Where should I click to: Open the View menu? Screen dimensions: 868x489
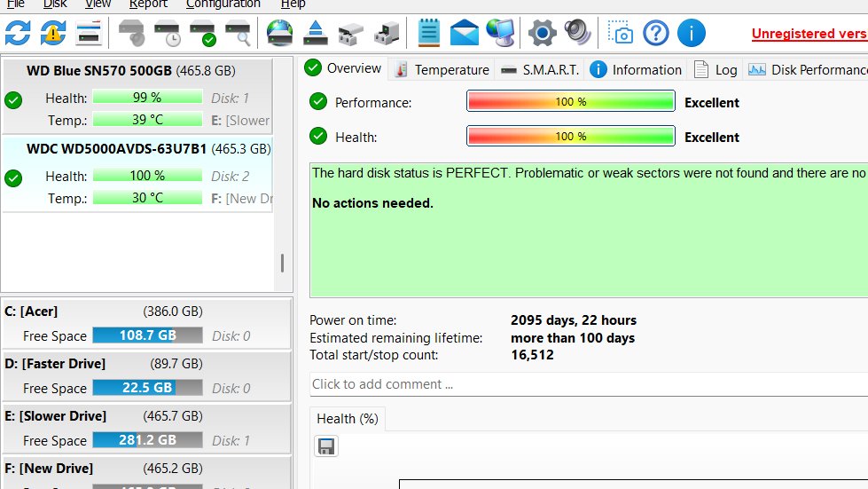tap(98, 4)
